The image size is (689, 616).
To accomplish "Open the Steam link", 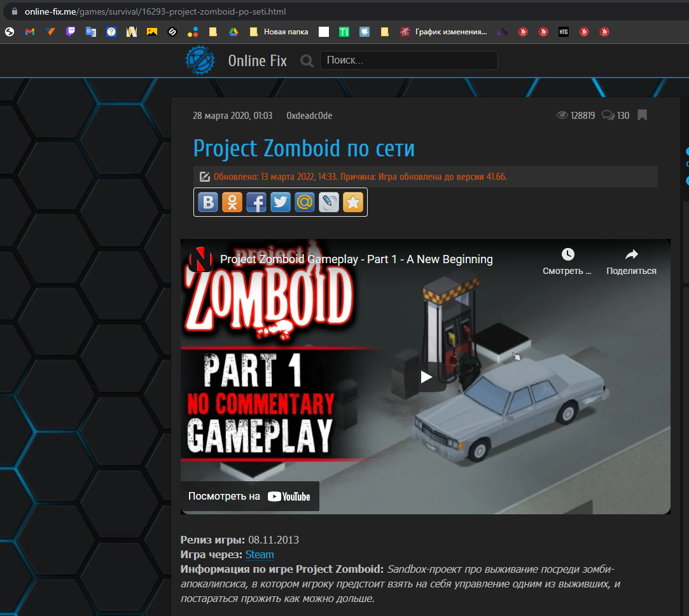I will 260,554.
